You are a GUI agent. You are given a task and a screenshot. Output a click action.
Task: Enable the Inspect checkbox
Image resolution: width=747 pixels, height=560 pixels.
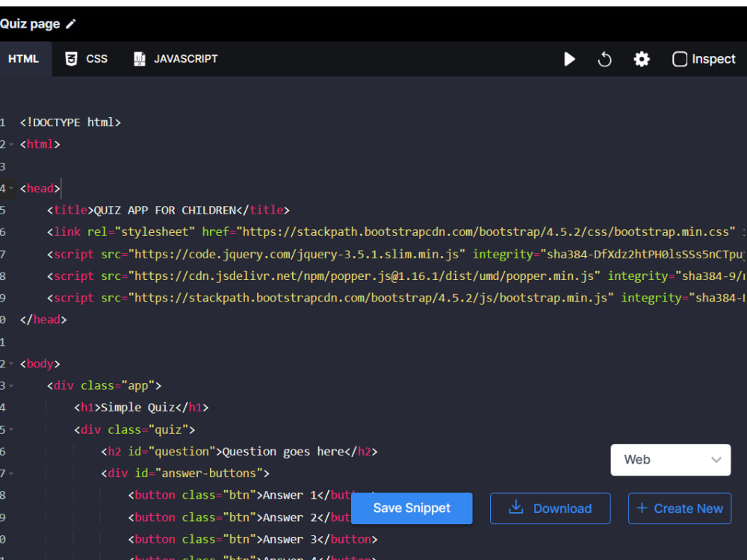(x=679, y=59)
